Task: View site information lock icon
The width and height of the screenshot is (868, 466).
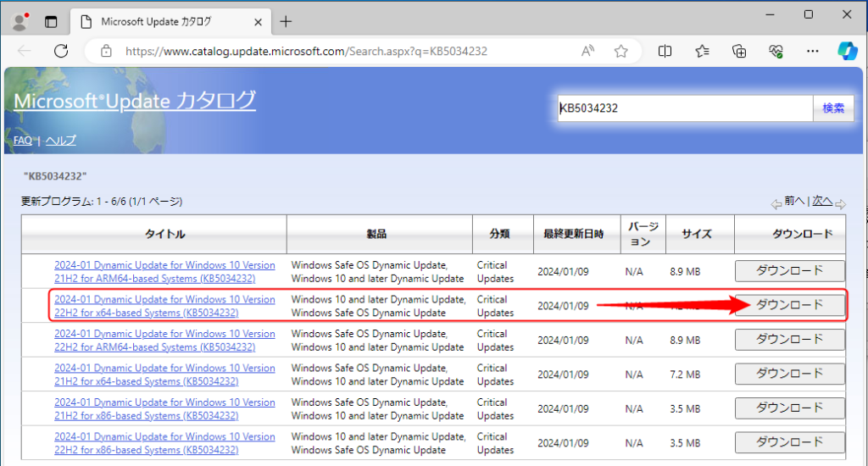Action: tap(106, 52)
